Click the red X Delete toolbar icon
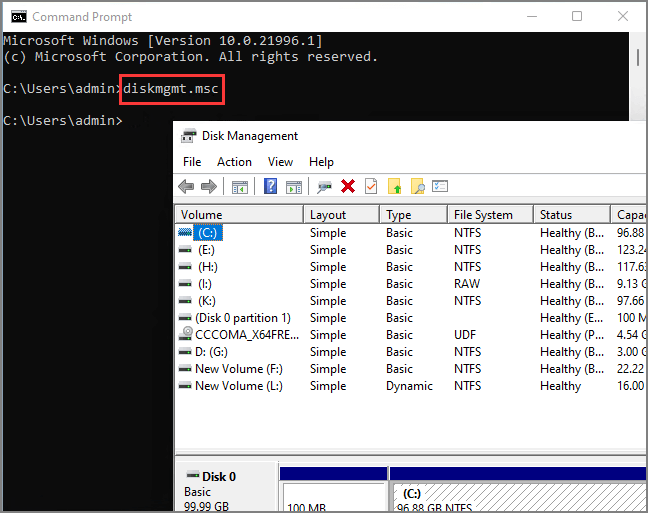This screenshot has width=648, height=513. [348, 186]
